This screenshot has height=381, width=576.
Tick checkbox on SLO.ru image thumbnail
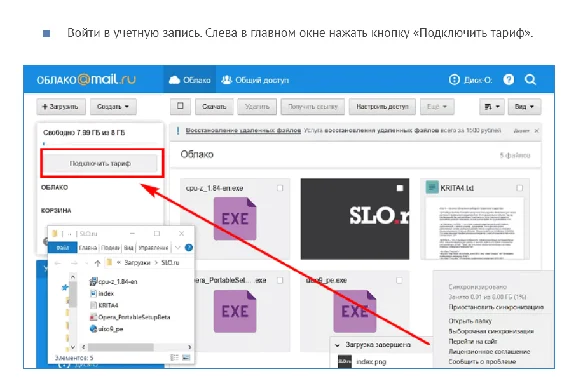(400, 188)
